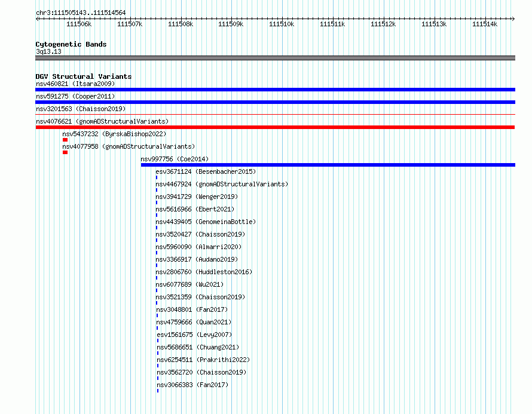This screenshot has width=532, height=414.
Task: Click the 111510k ruler position
Action: pyautogui.click(x=282, y=24)
